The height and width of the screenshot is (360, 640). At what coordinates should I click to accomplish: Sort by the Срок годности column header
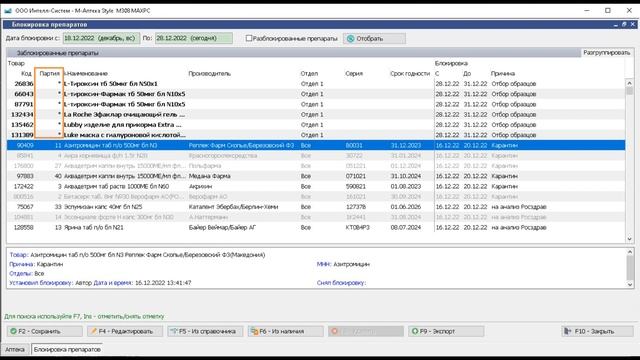[410, 73]
